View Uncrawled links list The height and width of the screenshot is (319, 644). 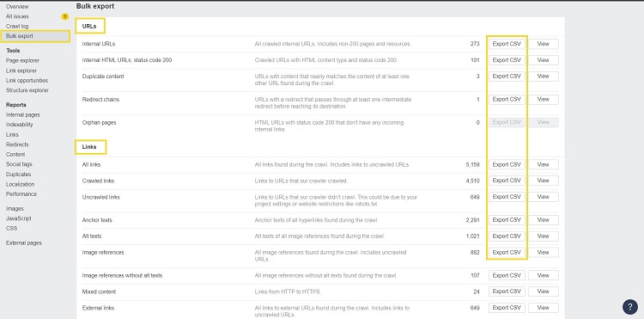point(543,197)
